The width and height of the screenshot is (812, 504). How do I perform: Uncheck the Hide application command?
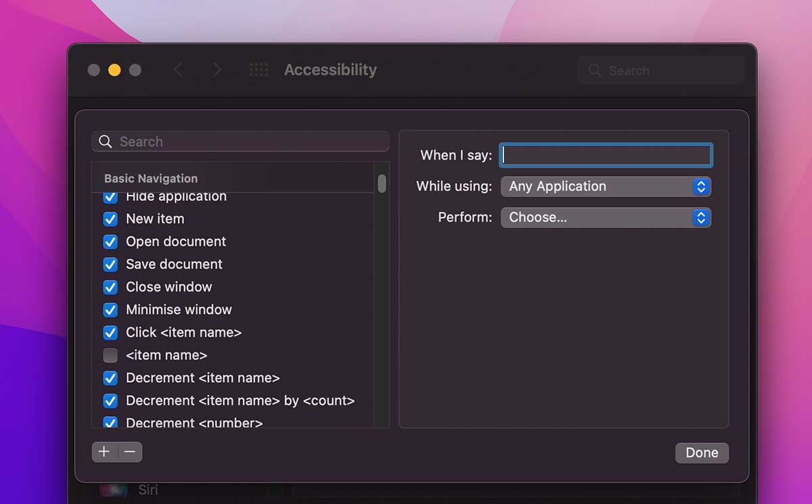(x=110, y=196)
